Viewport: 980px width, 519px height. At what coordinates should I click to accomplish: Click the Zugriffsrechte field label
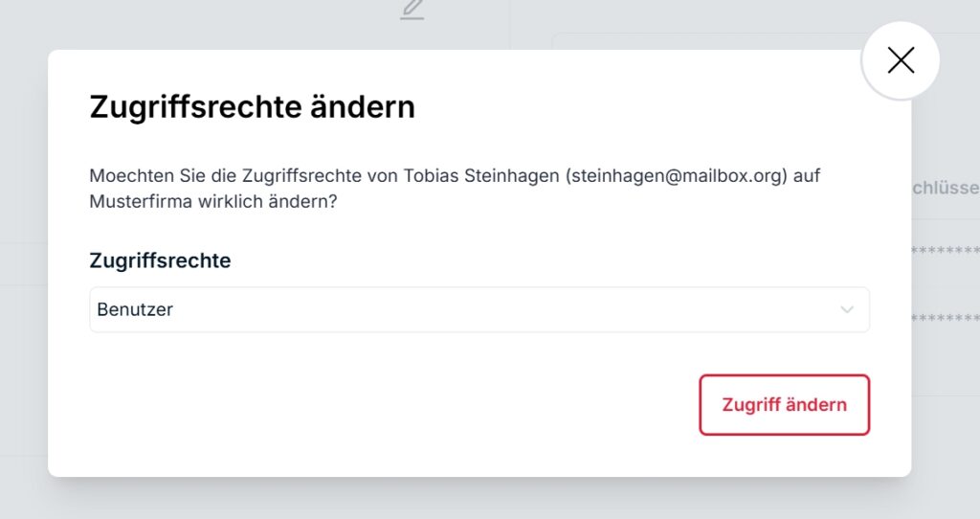point(160,260)
